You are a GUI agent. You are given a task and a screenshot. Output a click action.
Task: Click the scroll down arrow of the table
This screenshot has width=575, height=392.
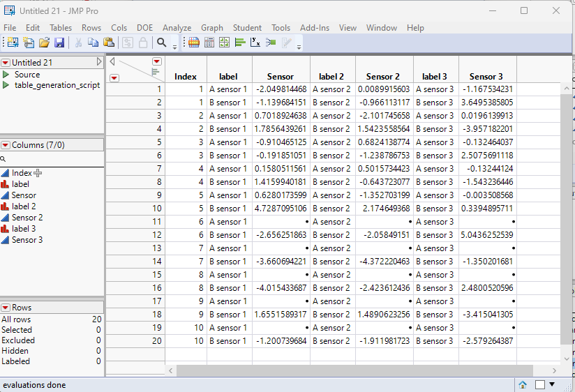(x=567, y=359)
